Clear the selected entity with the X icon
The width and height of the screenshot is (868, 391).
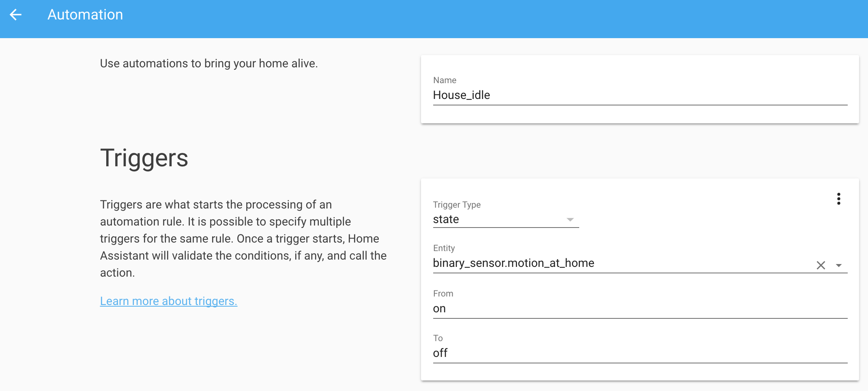click(821, 265)
